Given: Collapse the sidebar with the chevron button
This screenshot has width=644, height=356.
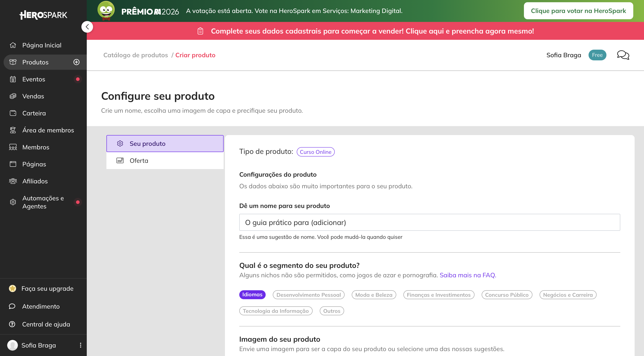Looking at the screenshot, I should click(87, 27).
